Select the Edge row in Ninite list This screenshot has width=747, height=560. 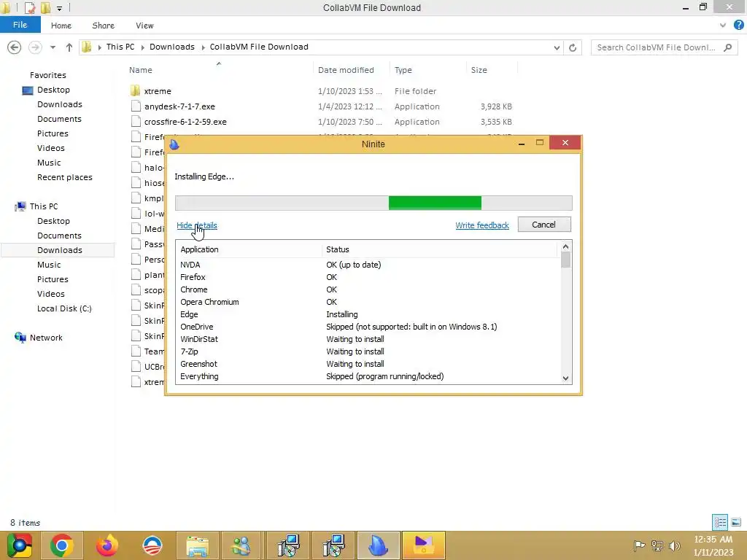coord(367,314)
